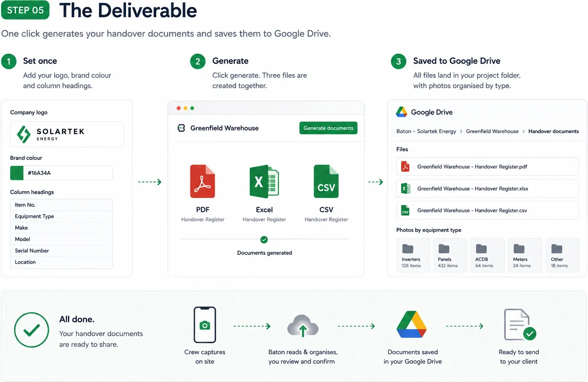Screen dimensions: 588x382
Task: Click the Documents generated status text
Action: pyautogui.click(x=264, y=253)
